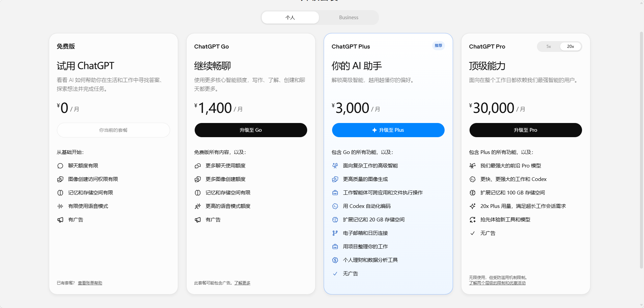Select the 20x Pro usage option
The width and height of the screenshot is (644, 308).
[571, 47]
